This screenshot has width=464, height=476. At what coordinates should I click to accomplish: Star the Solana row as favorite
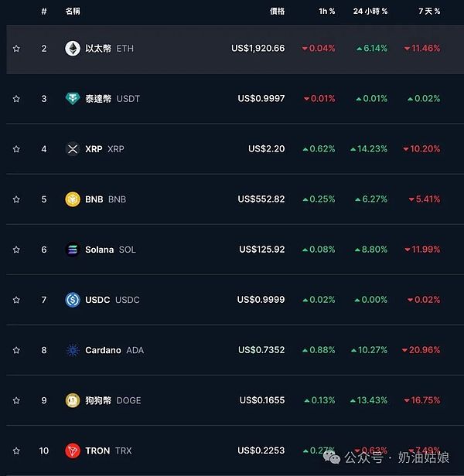(16, 250)
